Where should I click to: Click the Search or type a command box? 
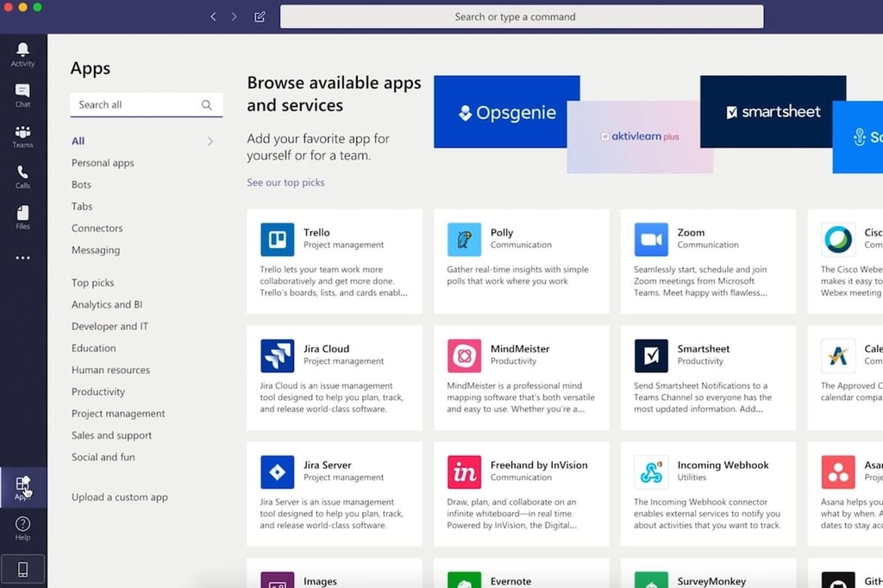click(522, 17)
